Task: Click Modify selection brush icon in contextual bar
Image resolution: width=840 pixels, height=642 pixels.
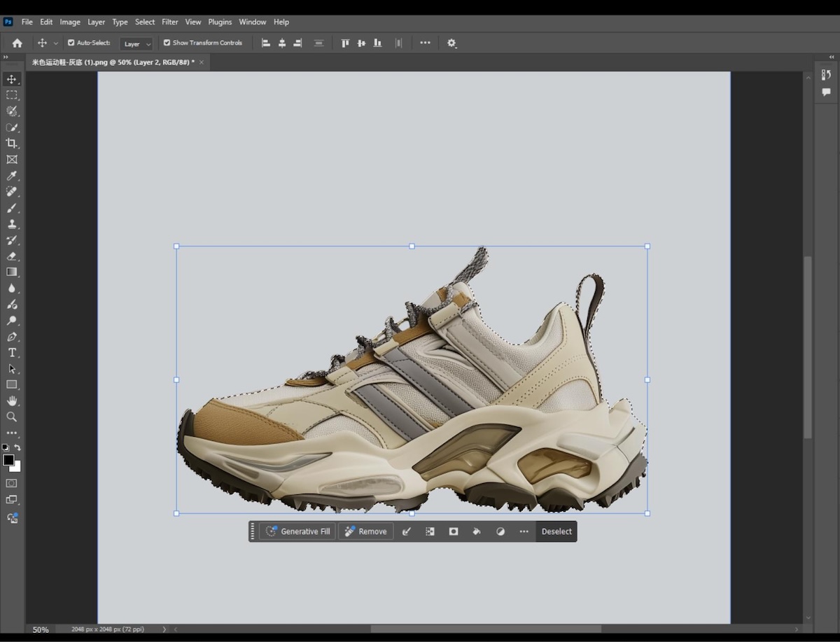Action: 407,531
